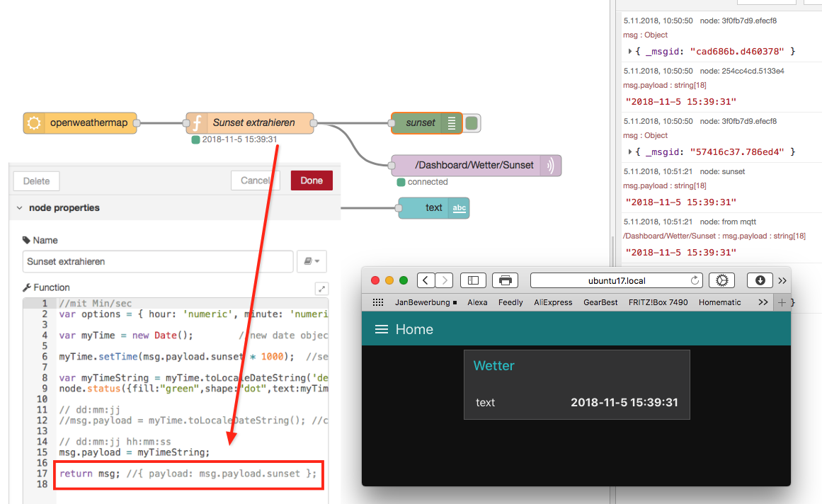Click the Cancel button in node editor
822x504 pixels.
256,181
